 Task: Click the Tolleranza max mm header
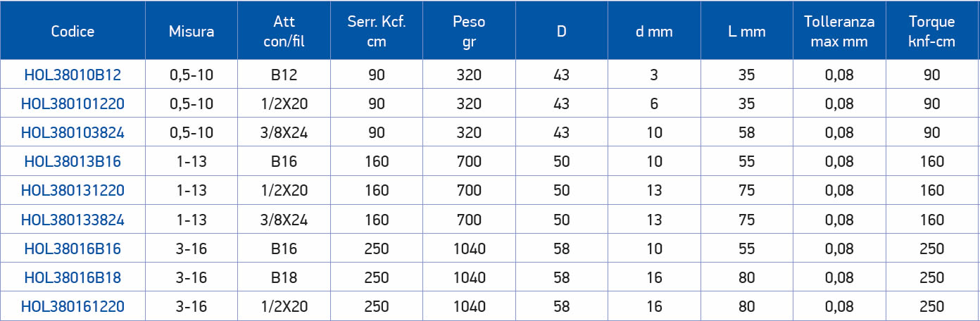coord(839,32)
